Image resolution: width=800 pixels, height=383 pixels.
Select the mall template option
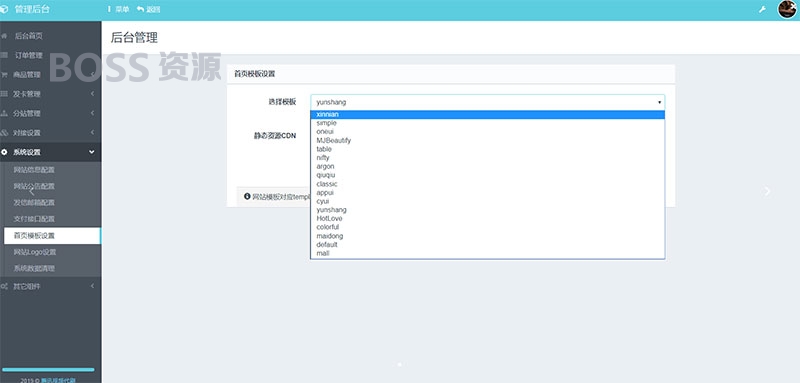tap(487, 253)
